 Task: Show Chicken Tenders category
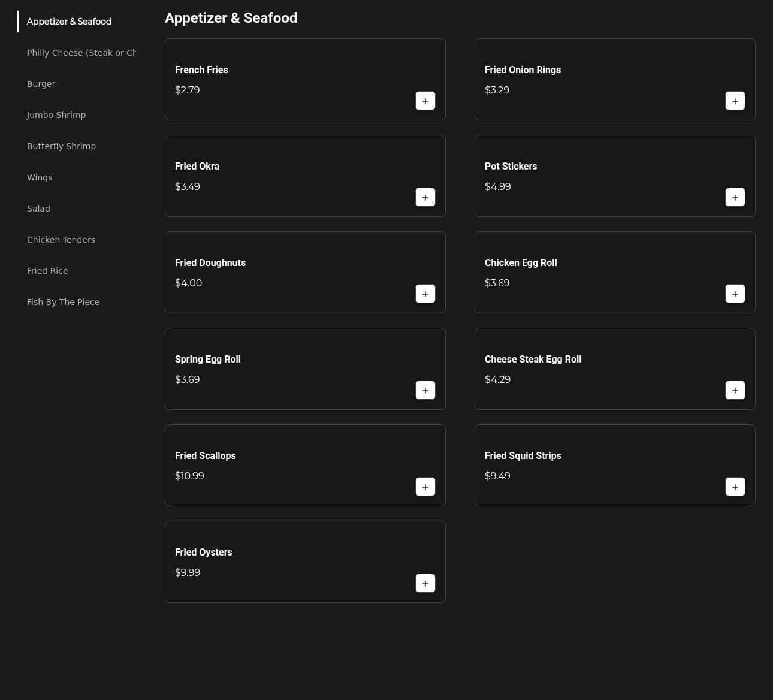[61, 240]
